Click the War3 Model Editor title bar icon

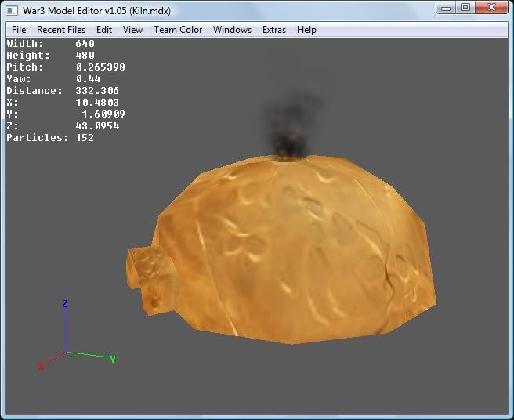tap(13, 11)
